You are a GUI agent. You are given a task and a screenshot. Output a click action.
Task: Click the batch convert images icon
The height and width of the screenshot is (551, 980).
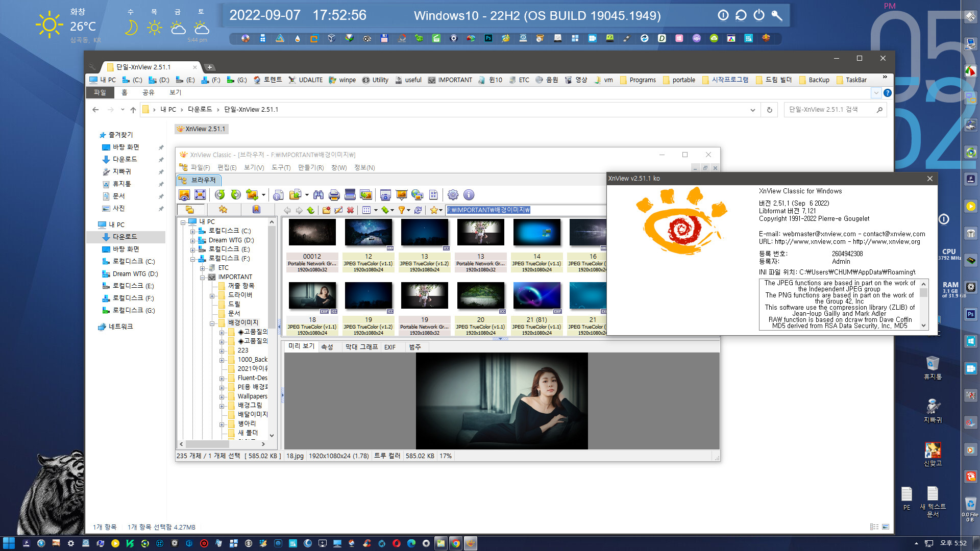pyautogui.click(x=366, y=195)
